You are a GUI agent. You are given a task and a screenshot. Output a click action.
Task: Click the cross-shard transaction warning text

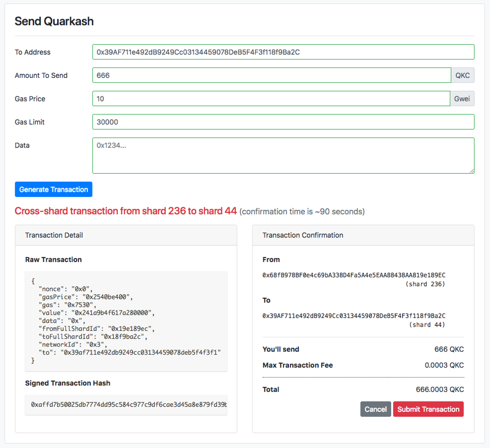[x=126, y=211]
